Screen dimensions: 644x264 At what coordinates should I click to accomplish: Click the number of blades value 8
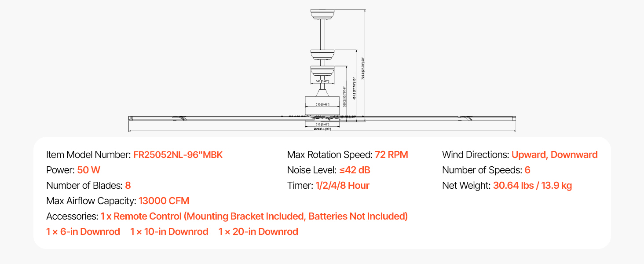pyautogui.click(x=128, y=186)
